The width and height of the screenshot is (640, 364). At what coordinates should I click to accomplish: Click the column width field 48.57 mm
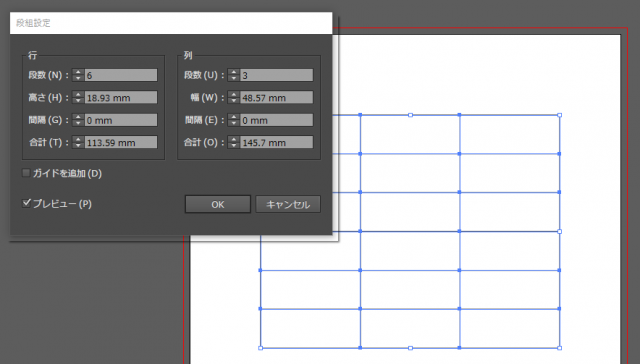pyautogui.click(x=277, y=98)
